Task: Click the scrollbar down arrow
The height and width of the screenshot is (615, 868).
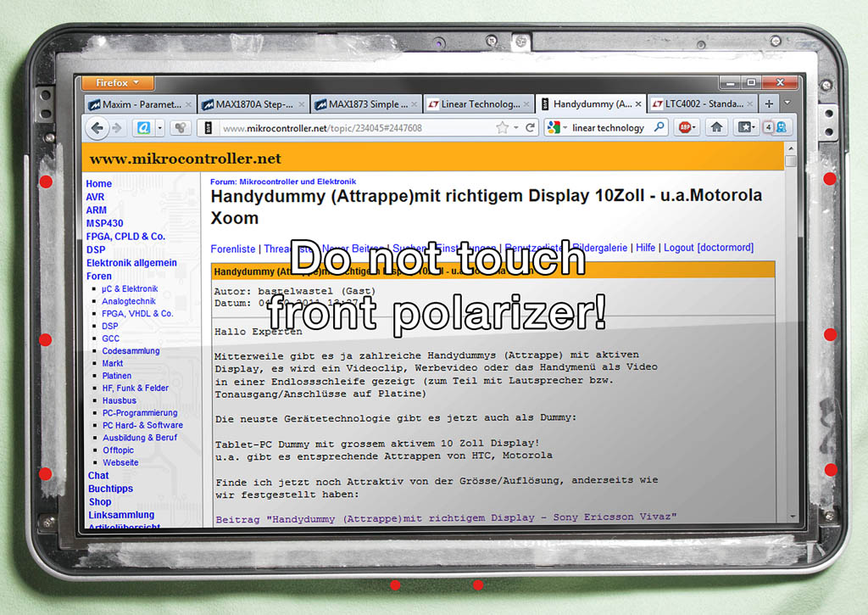Action: click(x=793, y=517)
